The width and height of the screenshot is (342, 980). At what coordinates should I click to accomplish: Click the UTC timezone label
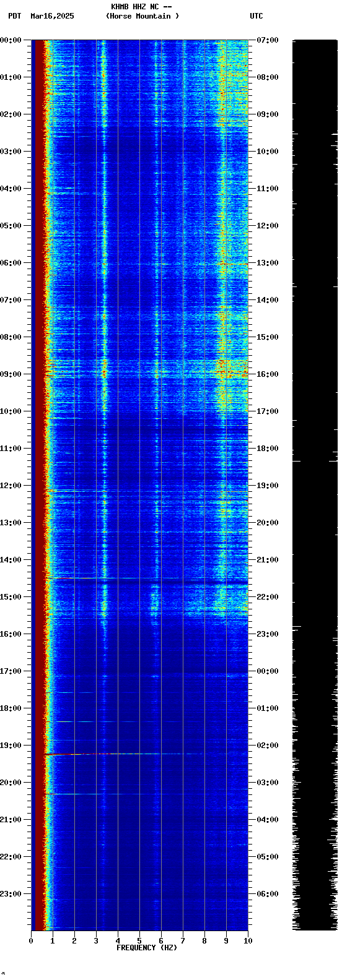point(256,16)
